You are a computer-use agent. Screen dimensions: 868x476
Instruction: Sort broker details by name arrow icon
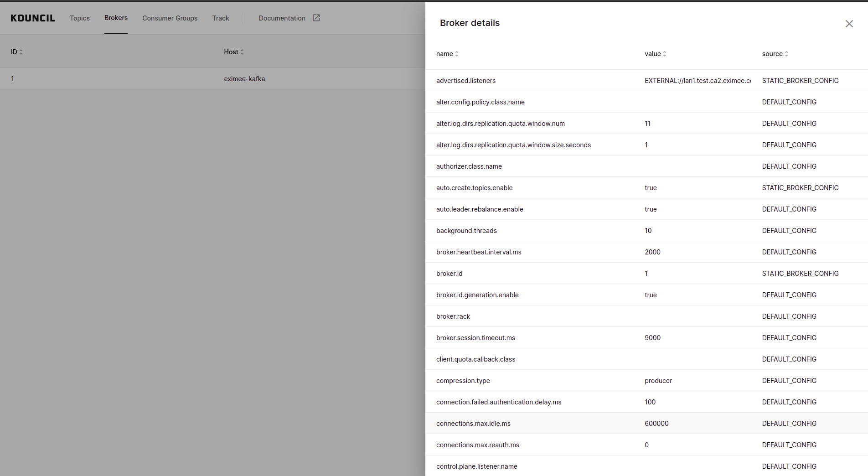click(x=457, y=54)
